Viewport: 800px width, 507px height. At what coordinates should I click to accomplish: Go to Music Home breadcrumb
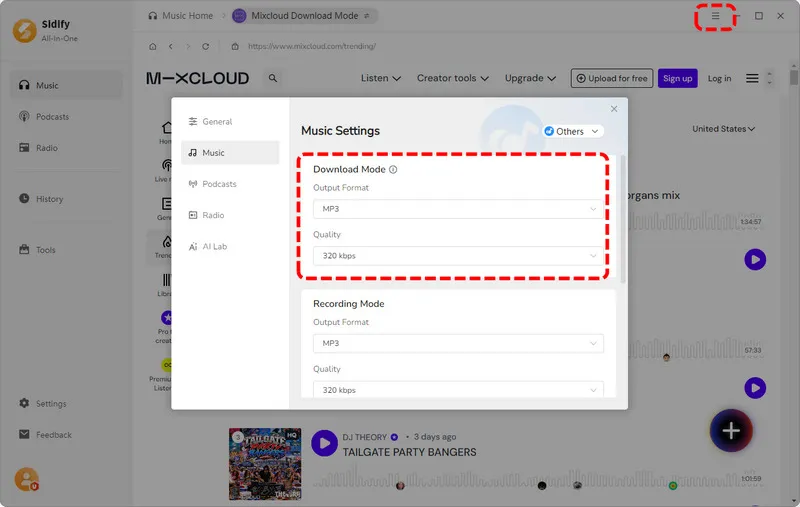[x=181, y=16]
